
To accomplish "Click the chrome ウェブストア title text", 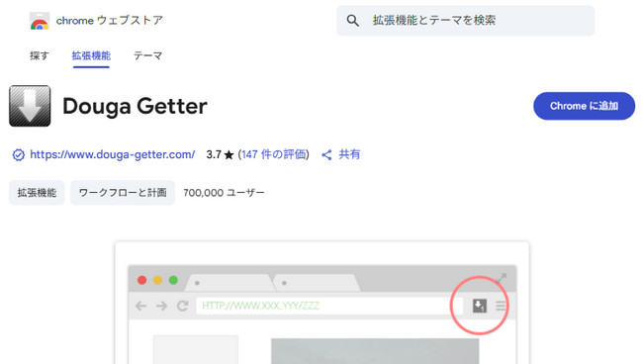I will tap(110, 21).
